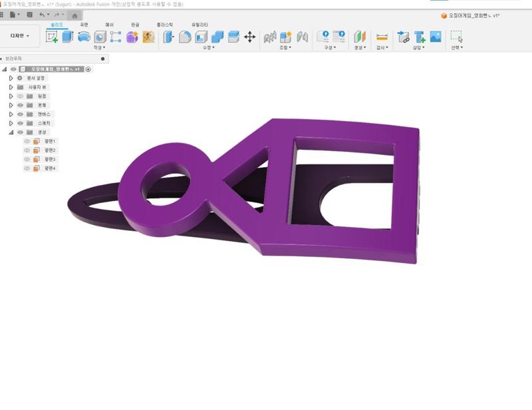Screen dimensions: 532x410
Task: Select the Press Pull tool
Action: coord(168,37)
